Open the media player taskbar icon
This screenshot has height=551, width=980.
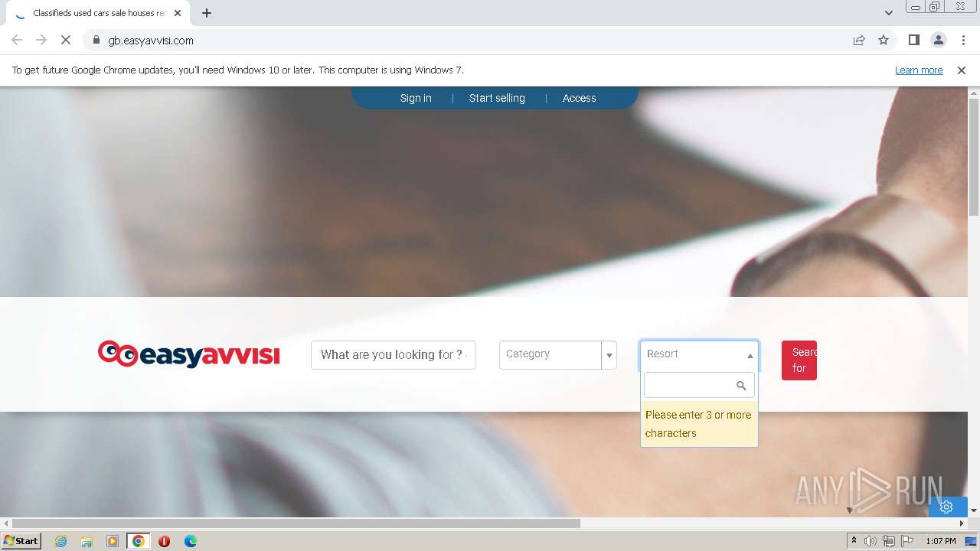coord(113,541)
